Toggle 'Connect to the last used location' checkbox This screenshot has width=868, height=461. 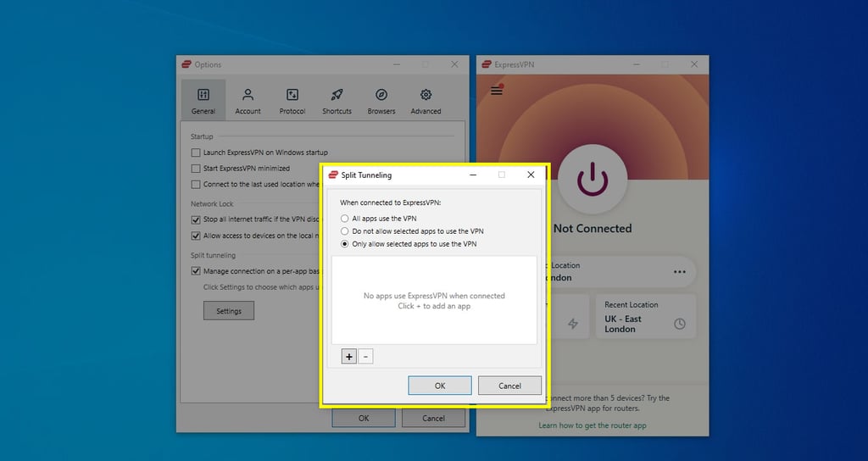point(196,184)
